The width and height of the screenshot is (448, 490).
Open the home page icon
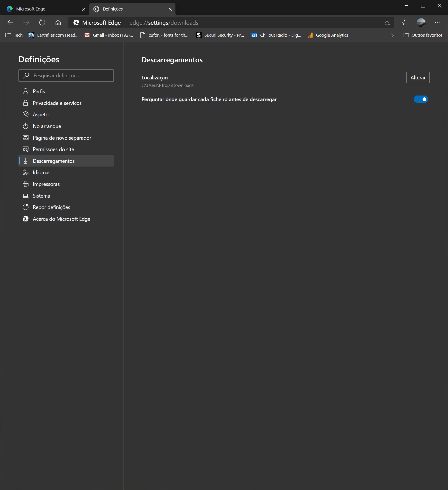click(58, 23)
